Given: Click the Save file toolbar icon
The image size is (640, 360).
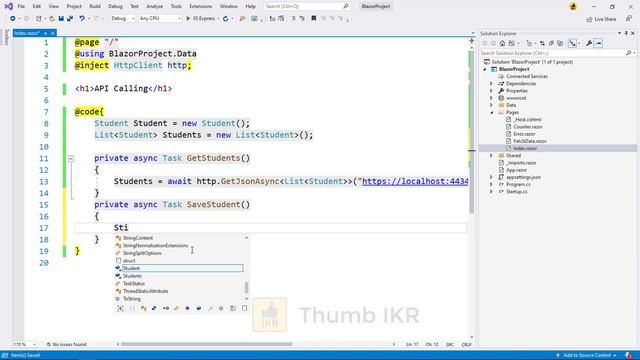Looking at the screenshot, I should point(61,18).
